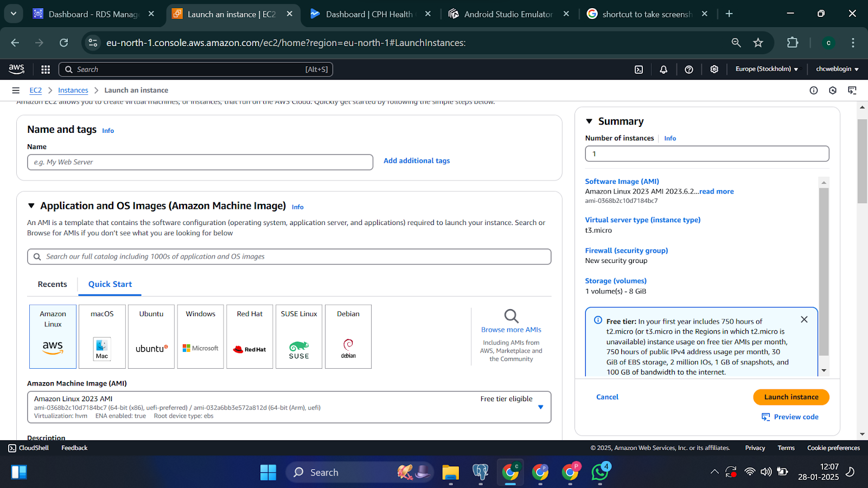This screenshot has height=488, width=868.
Task: Open a new browser tab
Action: pyautogui.click(x=729, y=14)
